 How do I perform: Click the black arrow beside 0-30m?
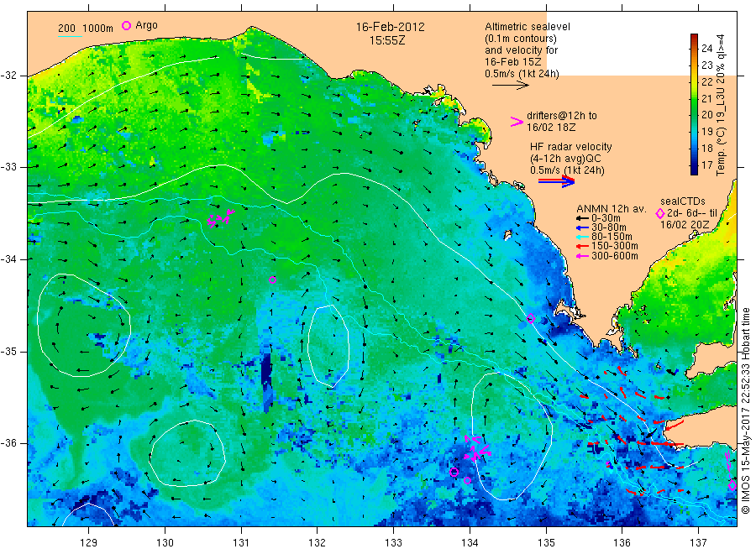pyautogui.click(x=582, y=218)
